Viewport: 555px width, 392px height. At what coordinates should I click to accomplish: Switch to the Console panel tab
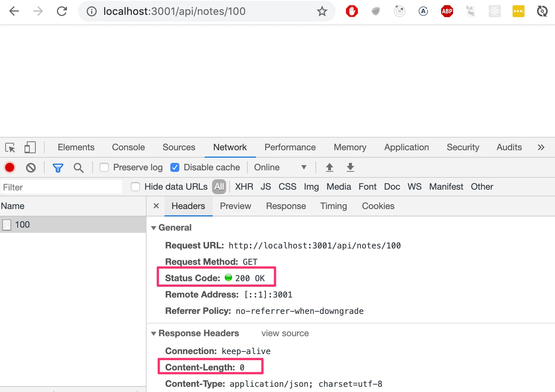click(128, 148)
